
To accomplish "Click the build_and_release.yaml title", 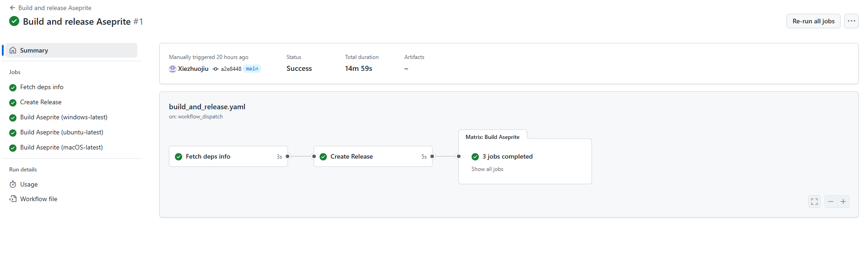I will point(207,107).
